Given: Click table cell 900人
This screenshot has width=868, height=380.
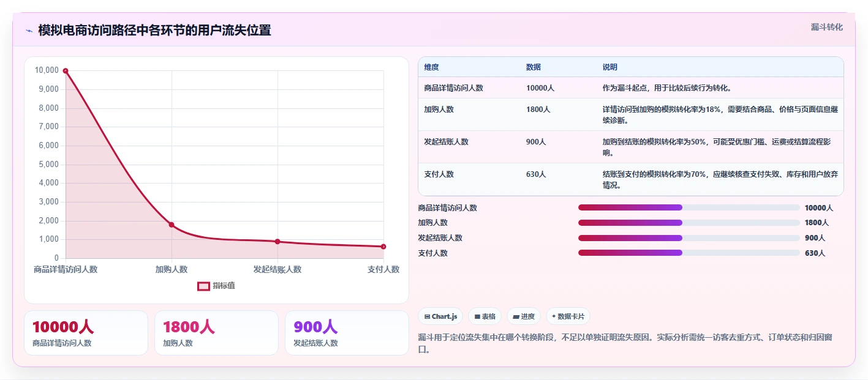Looking at the screenshot, I should pyautogui.click(x=535, y=142).
